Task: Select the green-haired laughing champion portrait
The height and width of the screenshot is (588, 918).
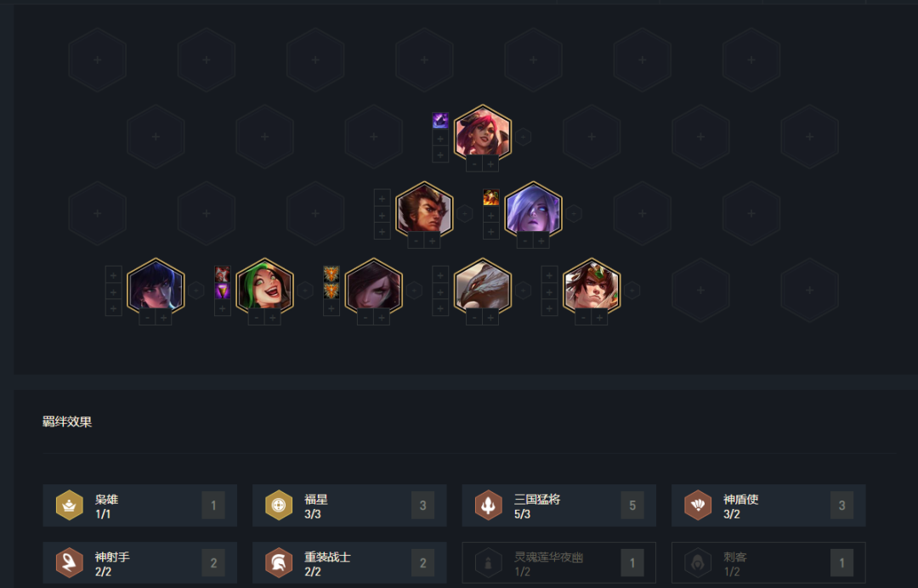Action: point(264,286)
